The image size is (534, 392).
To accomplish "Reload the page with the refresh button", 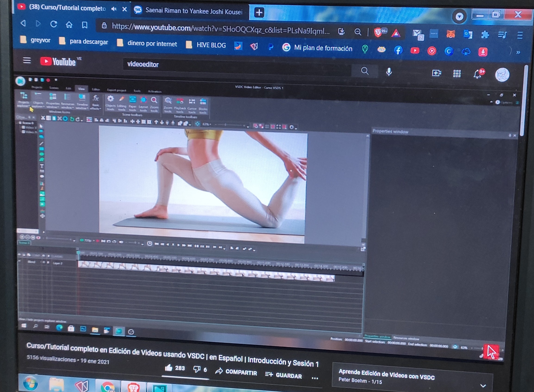I will coord(54,24).
